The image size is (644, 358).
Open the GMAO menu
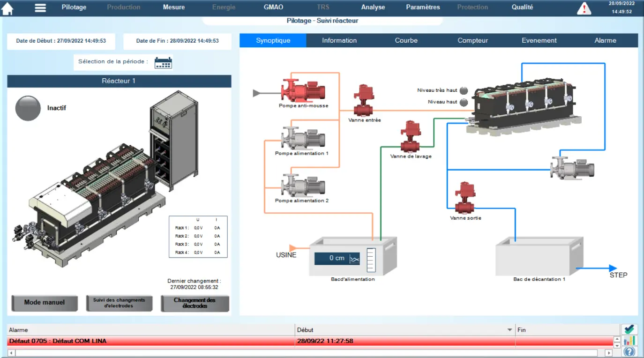tap(274, 7)
